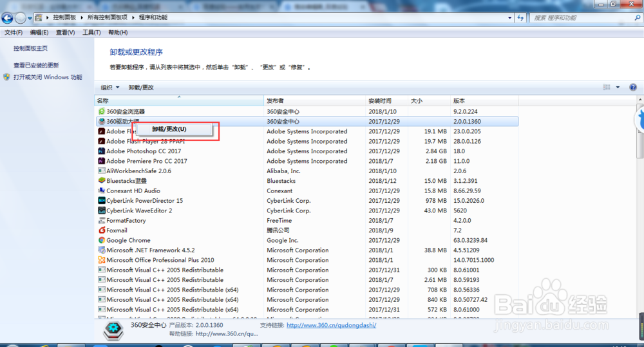This screenshot has width=644, height=347.
Task: Go back with the back arrow
Action: 7,17
